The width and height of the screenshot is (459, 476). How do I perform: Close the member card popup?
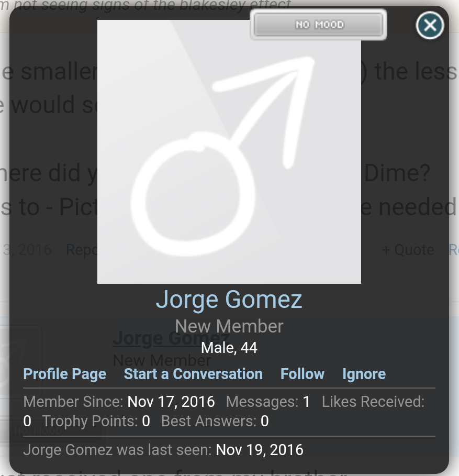click(x=430, y=25)
